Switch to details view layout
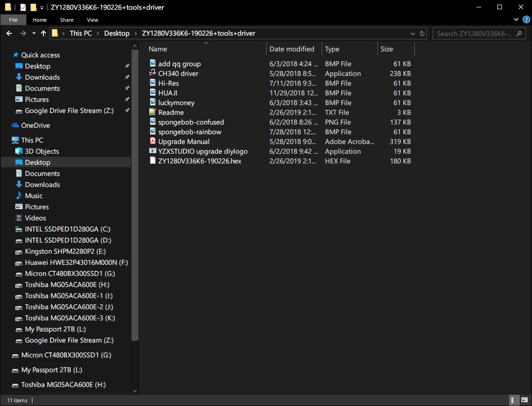 514,400
